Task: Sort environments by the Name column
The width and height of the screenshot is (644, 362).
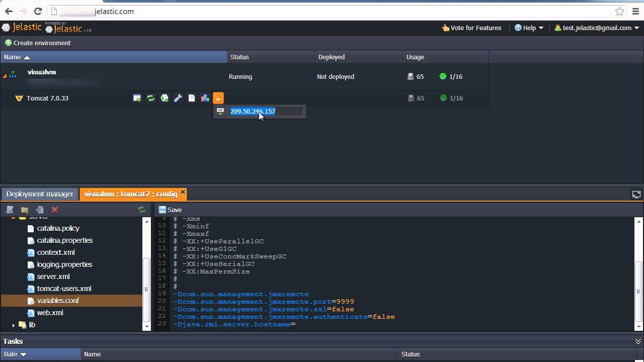Action: [114, 57]
